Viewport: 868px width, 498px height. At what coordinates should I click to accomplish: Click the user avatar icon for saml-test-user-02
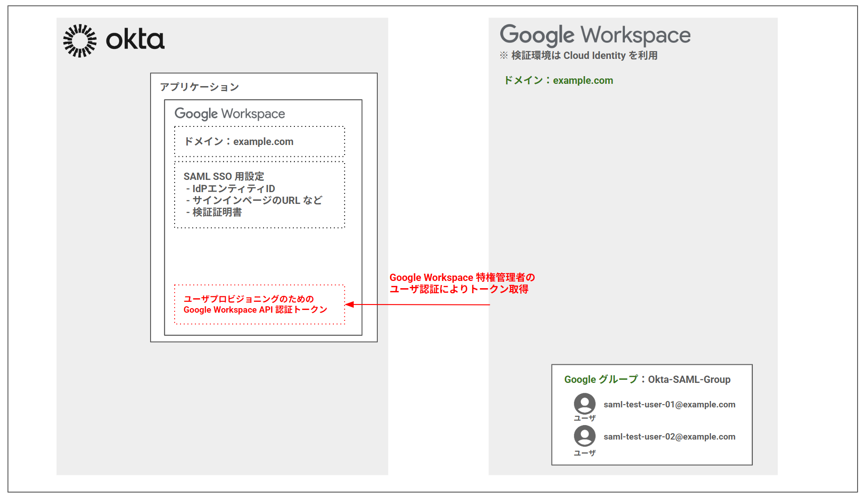(x=585, y=436)
